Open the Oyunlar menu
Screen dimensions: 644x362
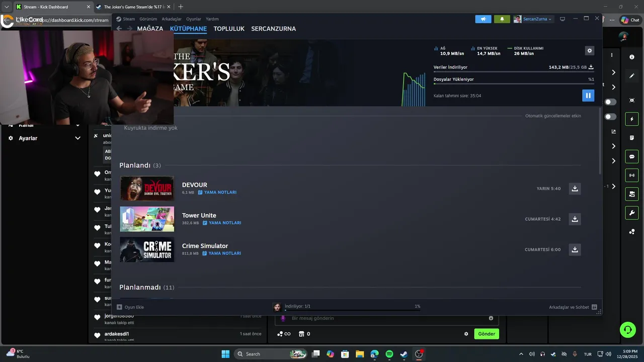194,19
